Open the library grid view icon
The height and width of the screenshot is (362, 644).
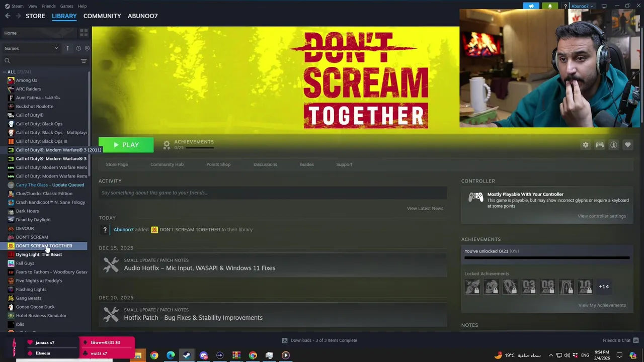84,33
